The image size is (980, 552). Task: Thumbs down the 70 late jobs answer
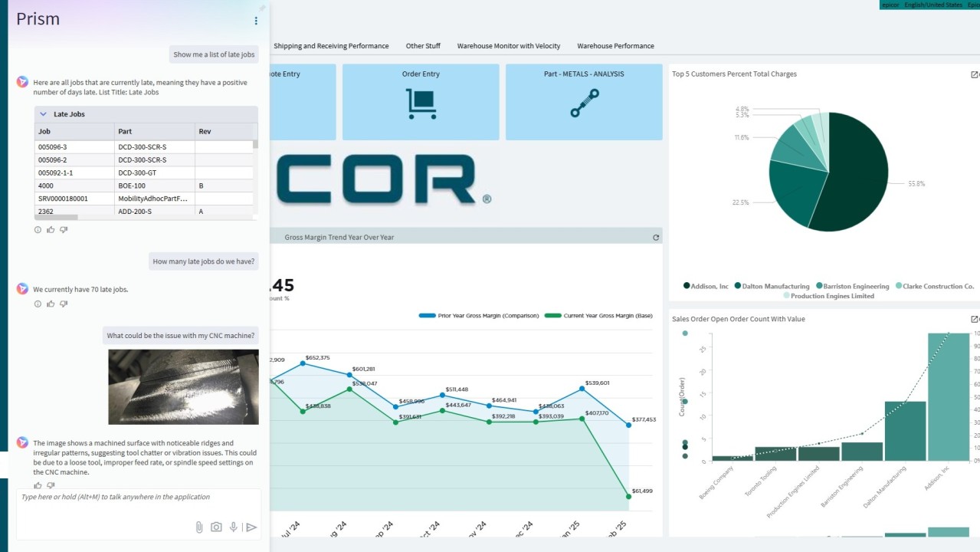[x=64, y=304]
